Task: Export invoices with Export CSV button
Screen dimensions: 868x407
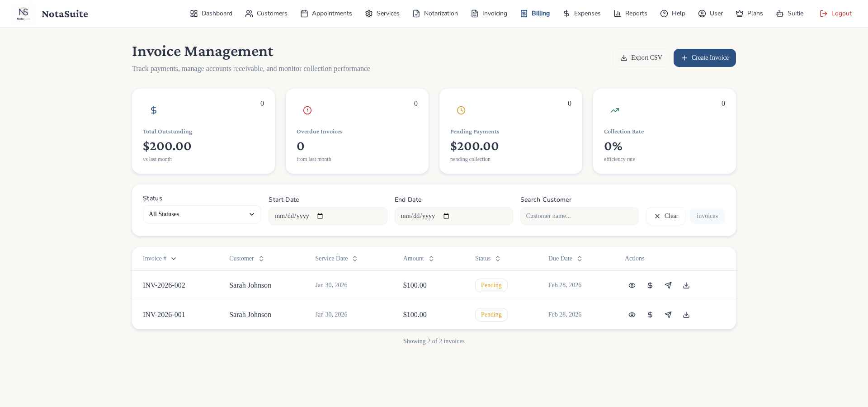Action: point(641,58)
